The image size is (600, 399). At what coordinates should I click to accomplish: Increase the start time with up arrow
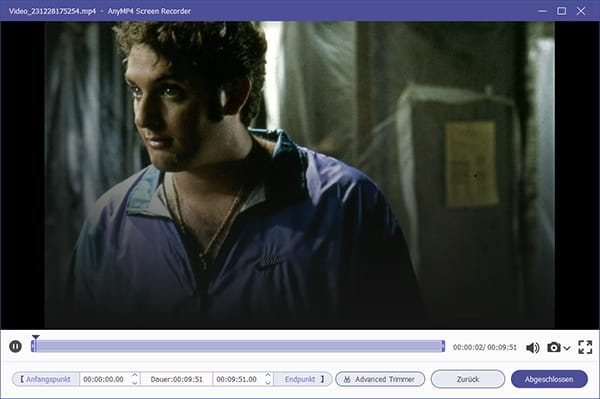coord(135,375)
